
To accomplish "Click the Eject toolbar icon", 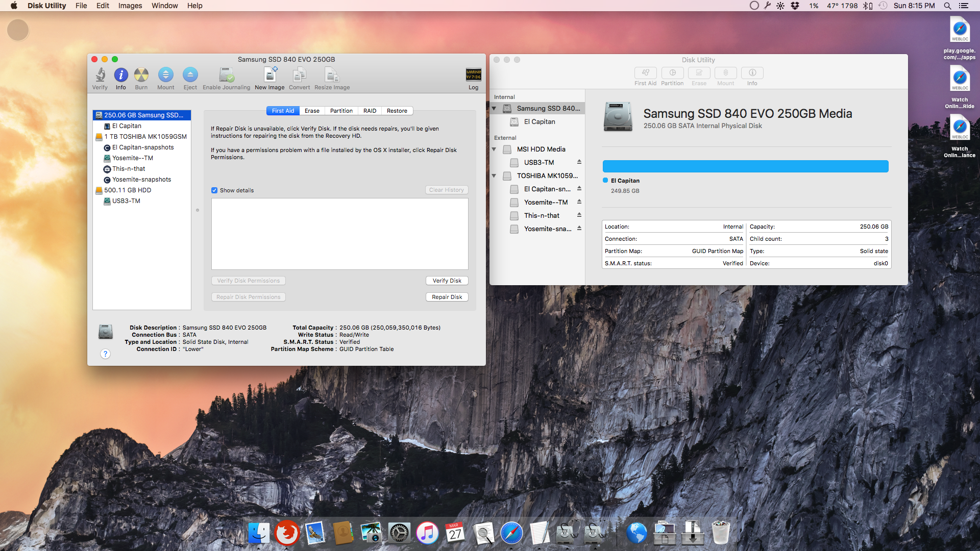I will tap(190, 75).
